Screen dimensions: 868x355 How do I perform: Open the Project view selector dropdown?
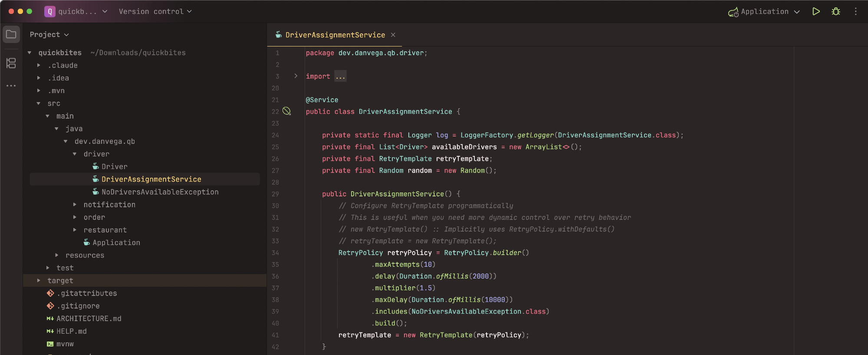click(49, 35)
